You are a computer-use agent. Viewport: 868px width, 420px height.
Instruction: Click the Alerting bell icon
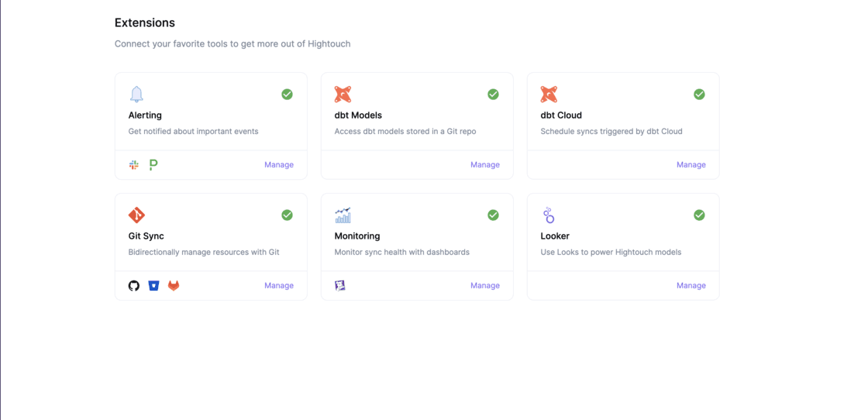coord(136,95)
